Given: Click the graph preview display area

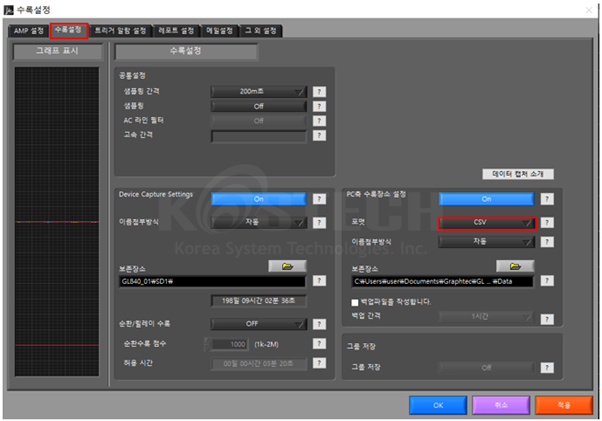Looking at the screenshot, I should click(57, 222).
